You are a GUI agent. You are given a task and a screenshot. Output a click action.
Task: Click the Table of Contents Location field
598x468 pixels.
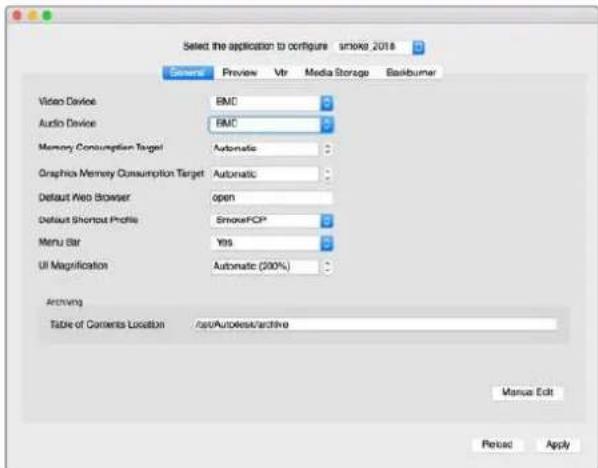(x=374, y=325)
